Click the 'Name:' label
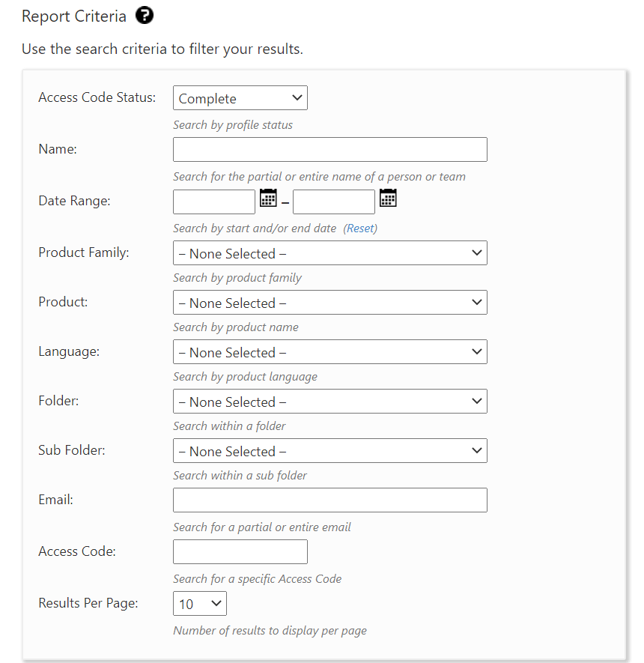Viewport: 644px width, 663px height. pyautogui.click(x=58, y=149)
